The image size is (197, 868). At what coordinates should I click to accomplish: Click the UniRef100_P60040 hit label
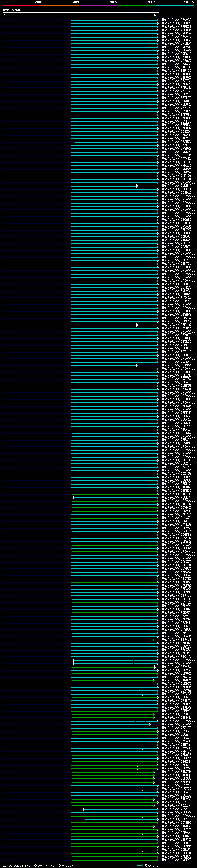[x=177, y=37]
